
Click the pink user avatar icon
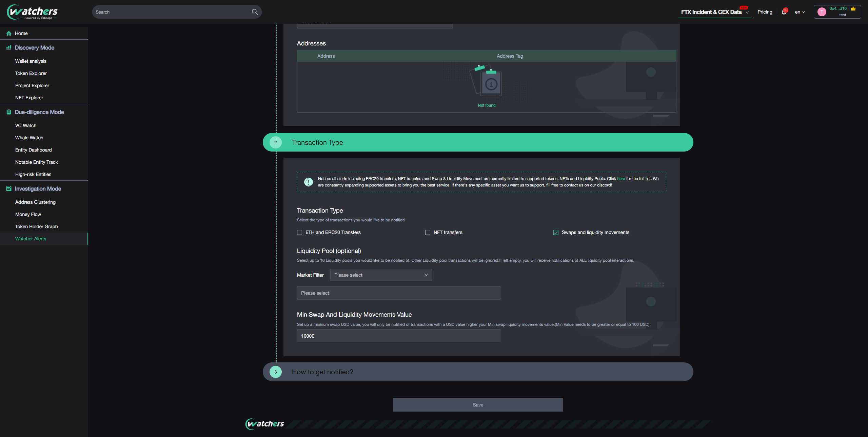(x=822, y=12)
